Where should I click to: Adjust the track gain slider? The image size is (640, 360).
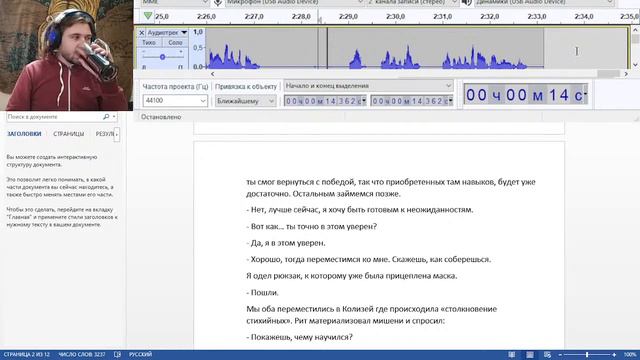click(x=162, y=57)
